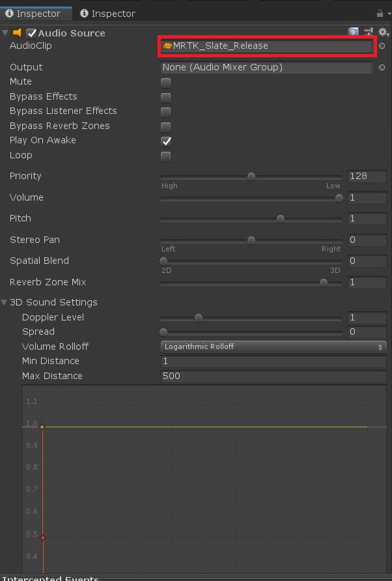
Task: Select the yellow curve keyframe at 1.0
Action: click(42, 427)
